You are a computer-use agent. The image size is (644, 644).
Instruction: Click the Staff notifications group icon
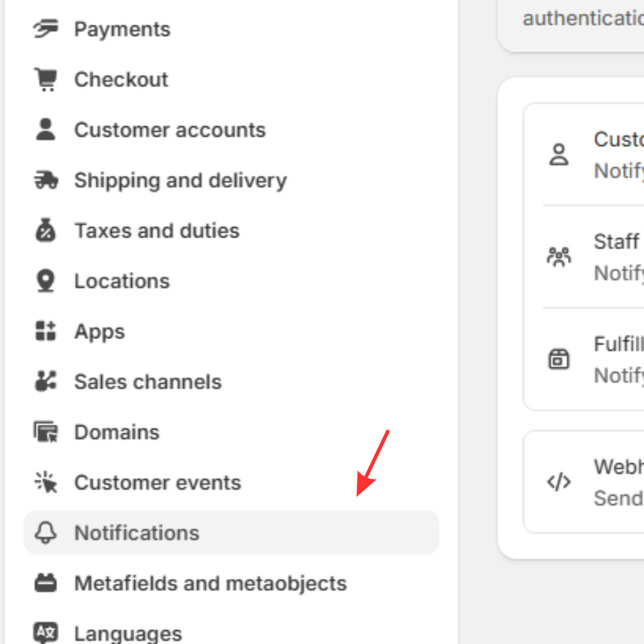(559, 257)
